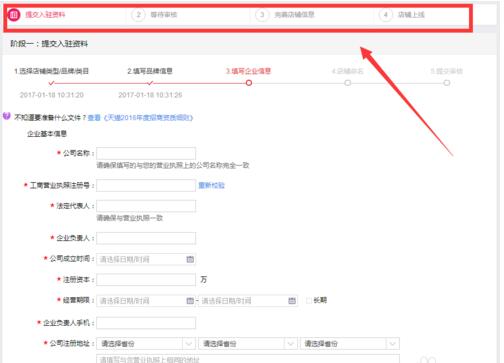Click the 公司成立时间 date field

146,259
